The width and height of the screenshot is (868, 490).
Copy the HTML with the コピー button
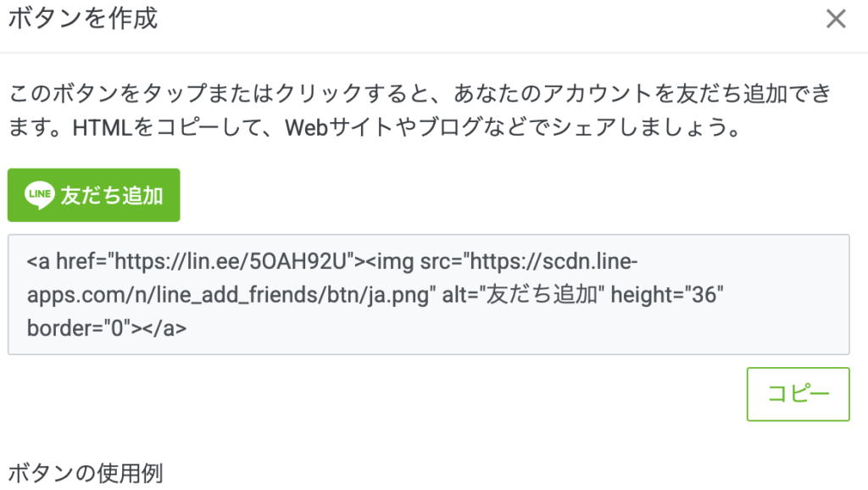point(798,394)
